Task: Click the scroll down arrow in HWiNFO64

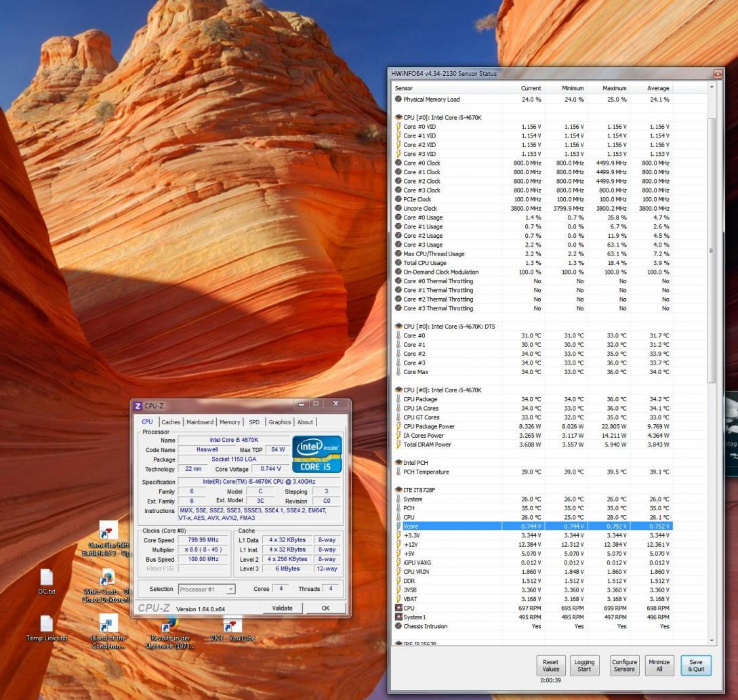Action: pyautogui.click(x=711, y=640)
